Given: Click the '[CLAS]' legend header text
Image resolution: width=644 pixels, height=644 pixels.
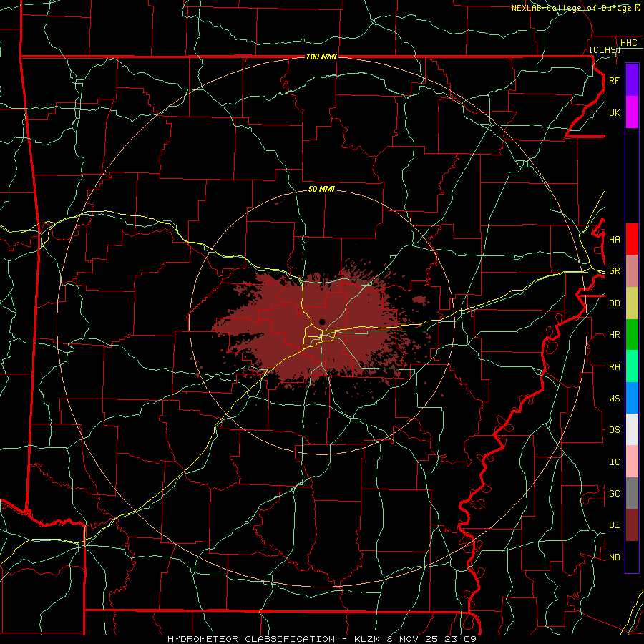Looking at the screenshot, I should (x=605, y=50).
